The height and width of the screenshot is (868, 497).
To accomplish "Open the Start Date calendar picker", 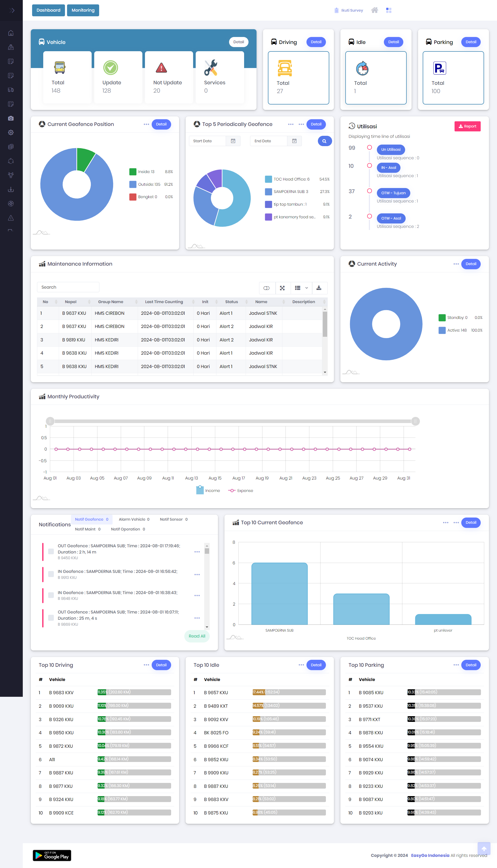I will tap(233, 141).
